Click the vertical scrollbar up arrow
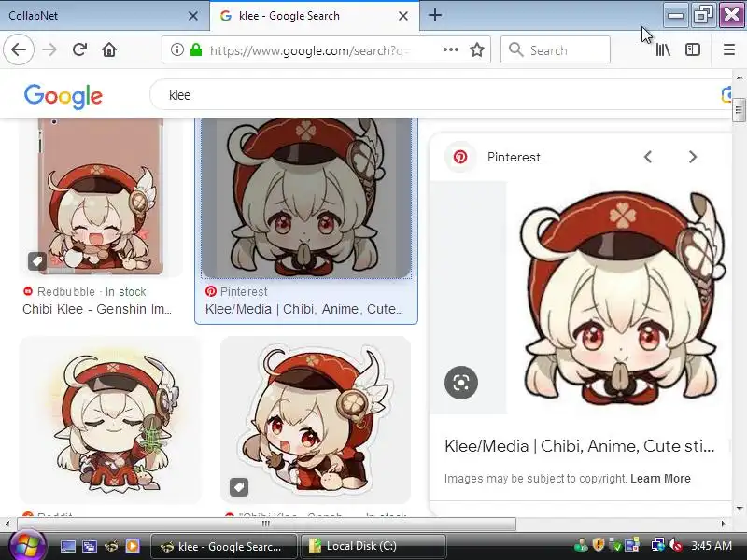The height and width of the screenshot is (560, 747). 739,77
